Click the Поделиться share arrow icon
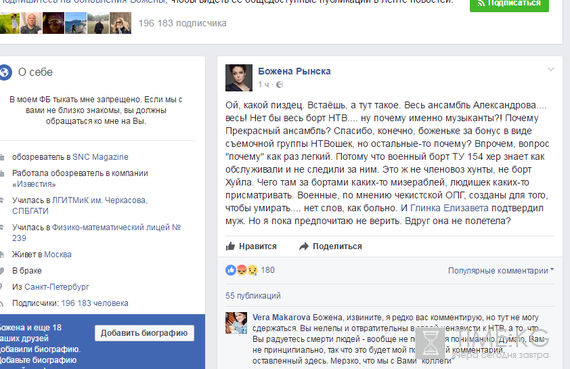This screenshot has width=570, height=369. pos(304,246)
